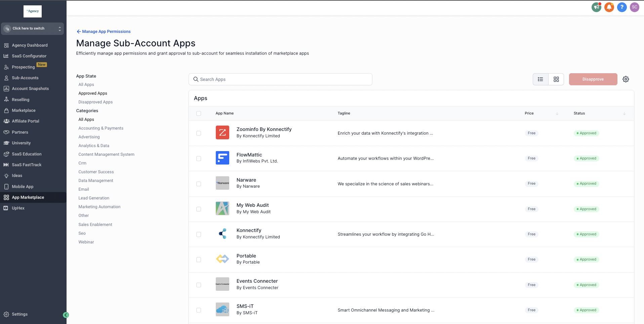
Task: Go back to Manage App Permissions
Action: tap(104, 32)
